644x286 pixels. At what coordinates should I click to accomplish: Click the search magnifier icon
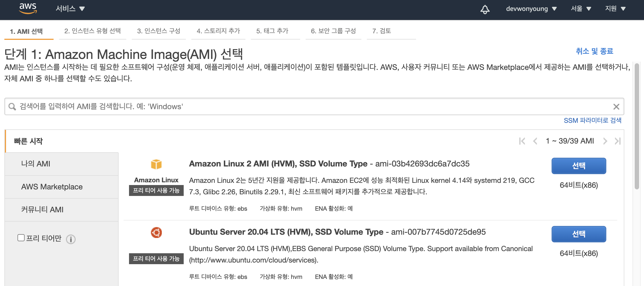click(x=12, y=106)
